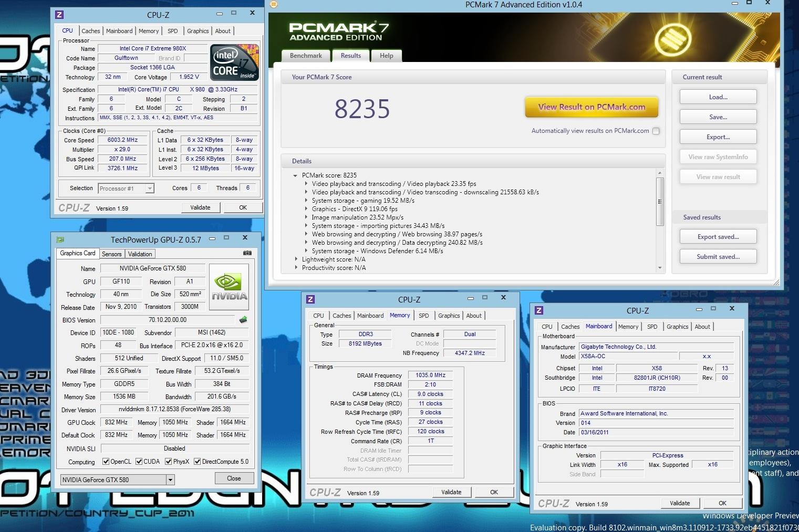This screenshot has width=799, height=532.
Task: Click the PCMark 7 Advanced Edition logo
Action: click(x=339, y=32)
